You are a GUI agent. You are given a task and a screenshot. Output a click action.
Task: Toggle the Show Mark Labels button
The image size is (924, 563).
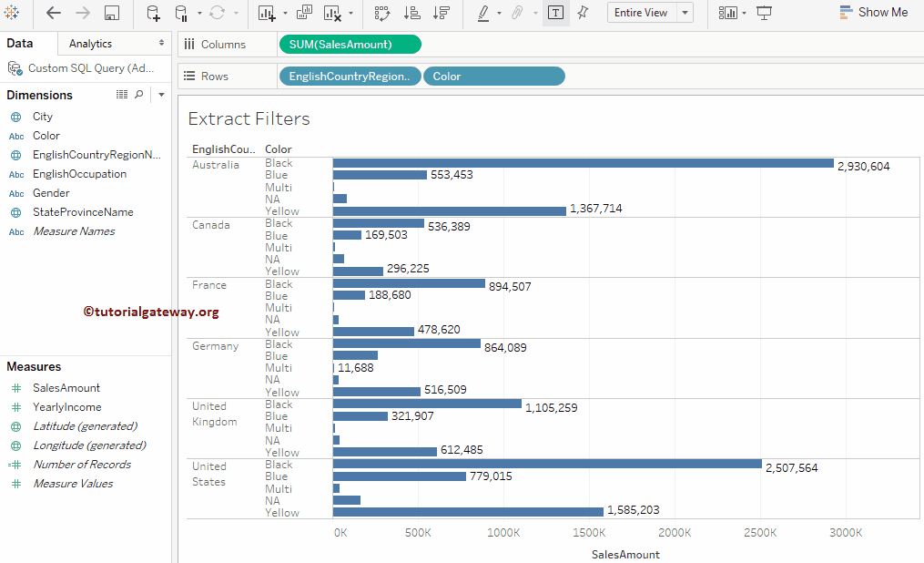[x=555, y=12]
